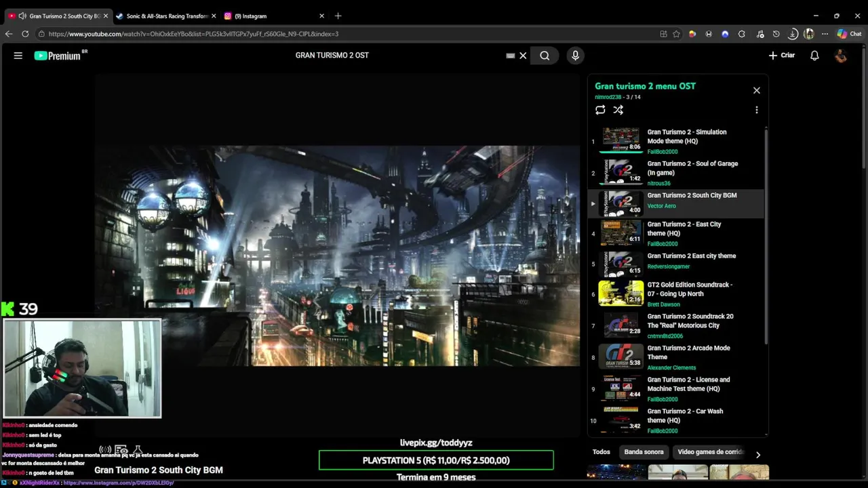Click the page vertical scrollbar
The height and width of the screenshot is (488, 868).
coord(864,108)
